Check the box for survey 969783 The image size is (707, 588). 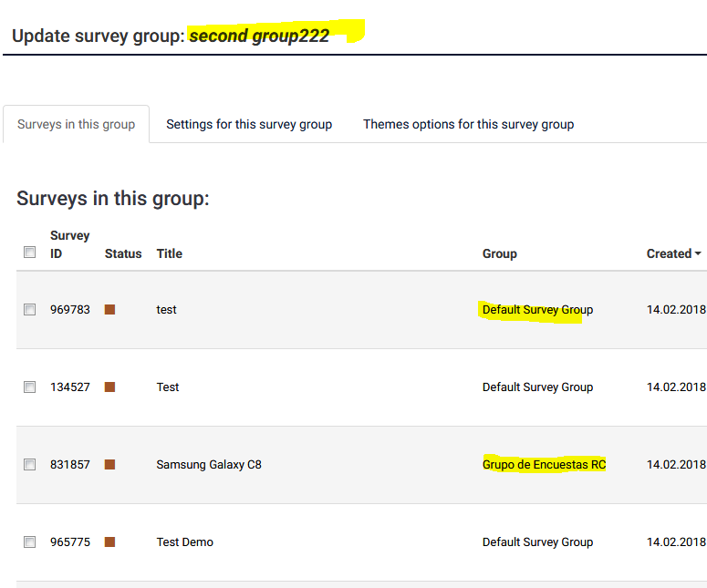point(30,310)
